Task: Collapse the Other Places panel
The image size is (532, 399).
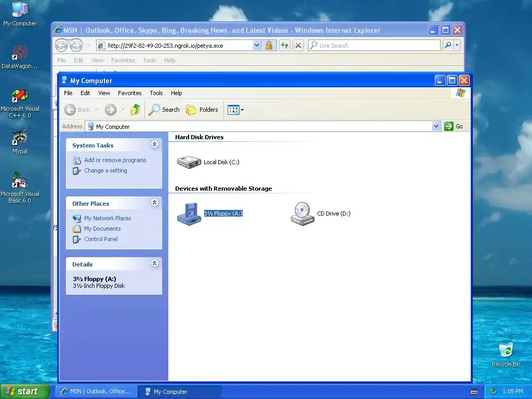Action: 154,203
